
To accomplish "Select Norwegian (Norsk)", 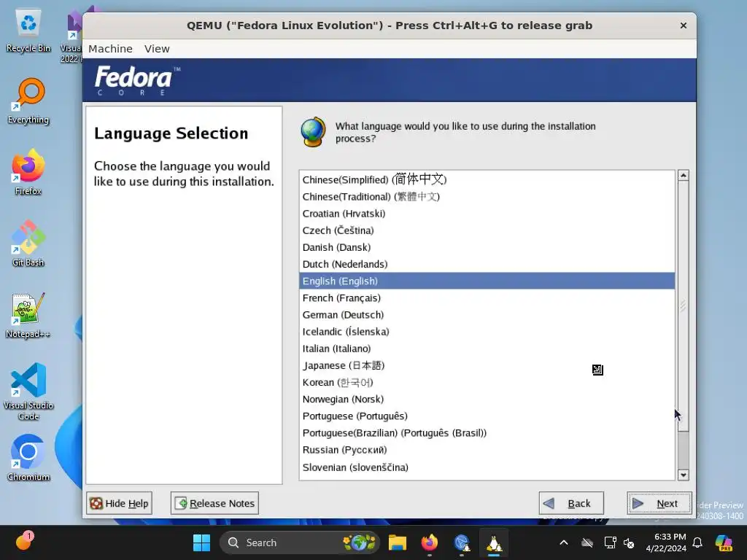I will (x=487, y=399).
